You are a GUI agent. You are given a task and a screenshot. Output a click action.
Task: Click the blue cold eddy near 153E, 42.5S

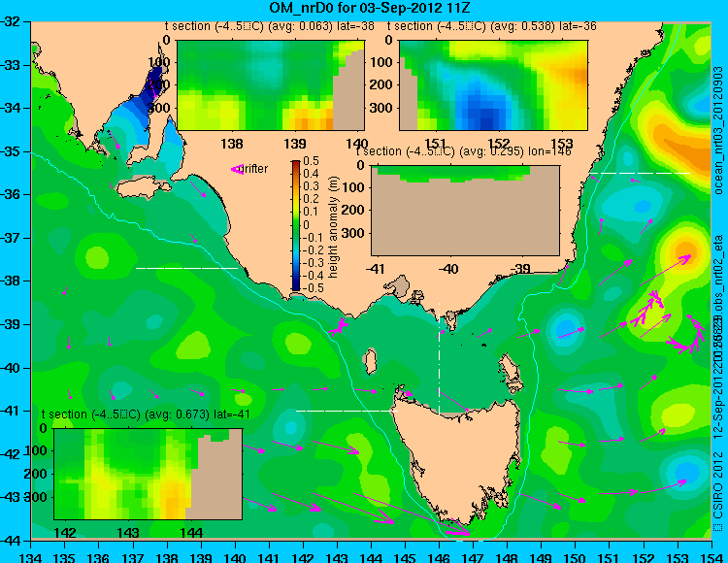point(686,473)
